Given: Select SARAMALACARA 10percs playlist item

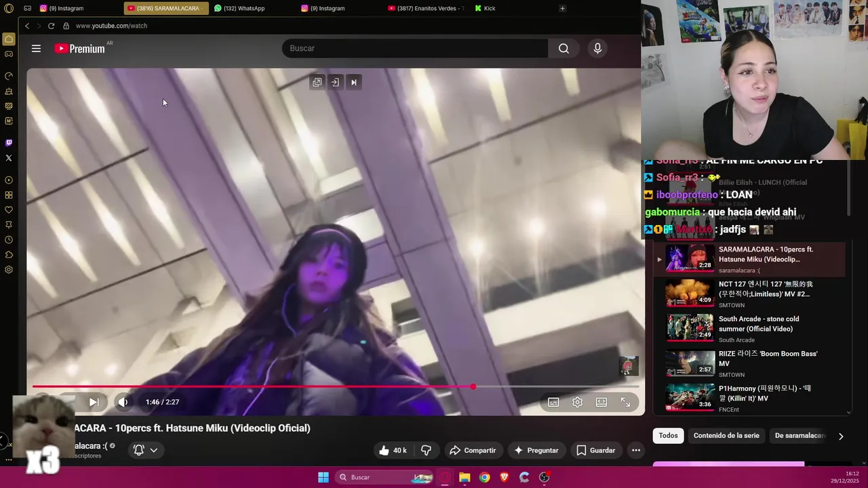Looking at the screenshot, I should pyautogui.click(x=749, y=259).
